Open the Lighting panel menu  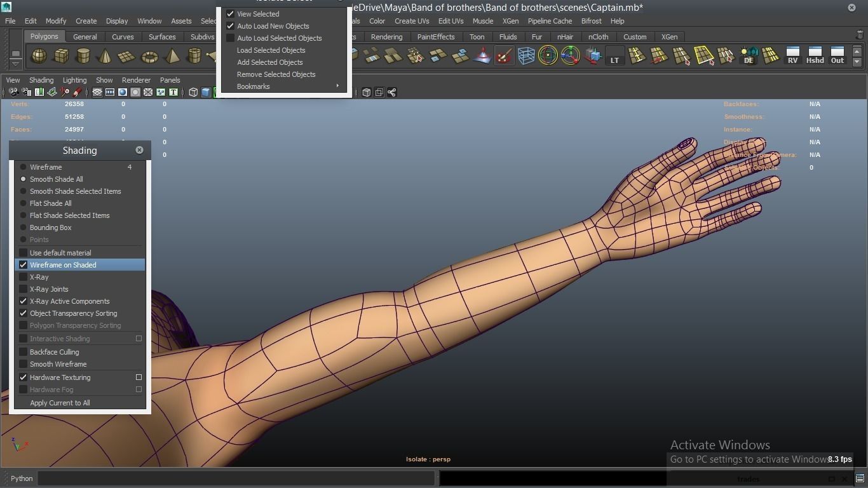tap(74, 80)
